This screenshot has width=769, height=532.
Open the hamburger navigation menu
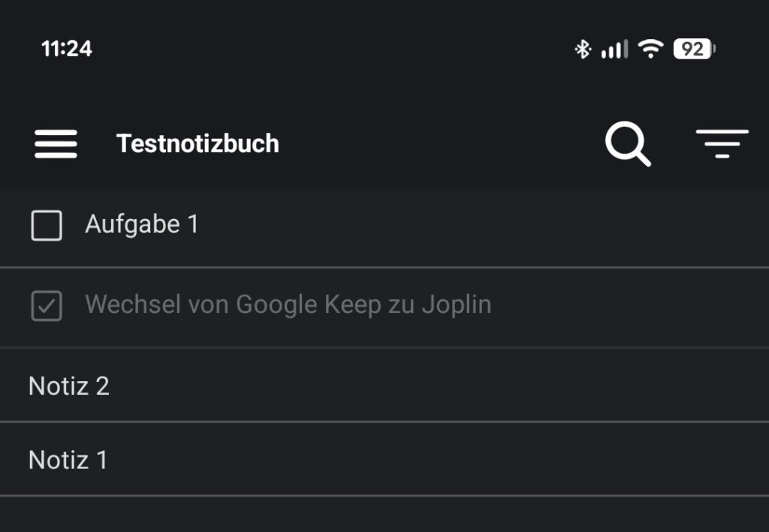tap(54, 144)
